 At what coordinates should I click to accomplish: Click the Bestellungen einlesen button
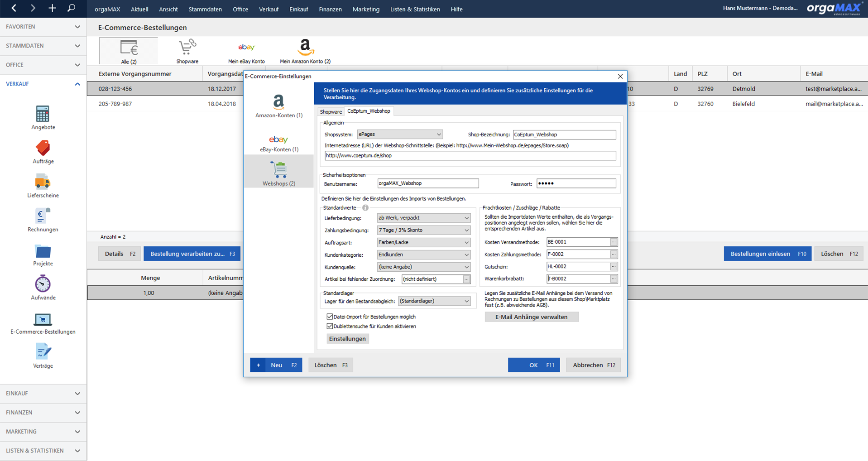pyautogui.click(x=767, y=254)
